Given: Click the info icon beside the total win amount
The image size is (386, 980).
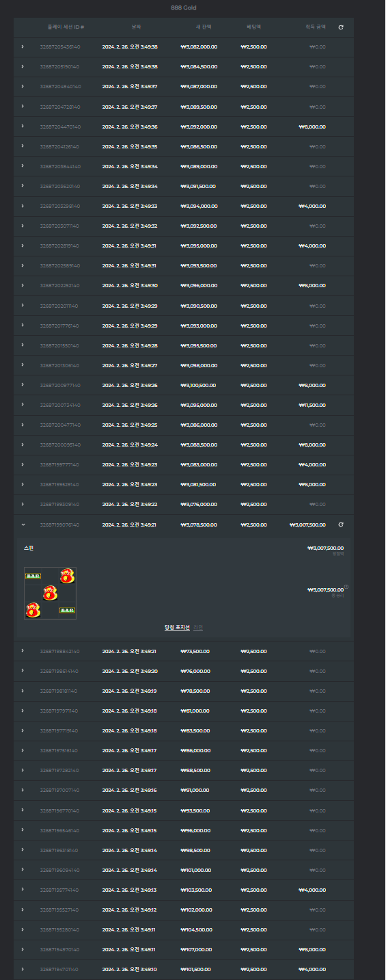Looking at the screenshot, I should tap(346, 587).
